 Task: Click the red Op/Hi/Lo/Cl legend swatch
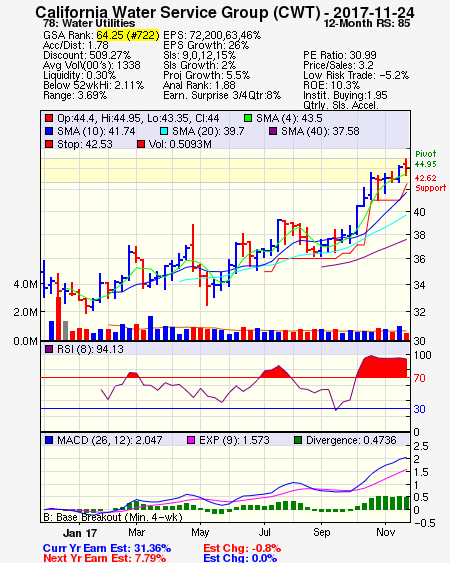pos(49,118)
